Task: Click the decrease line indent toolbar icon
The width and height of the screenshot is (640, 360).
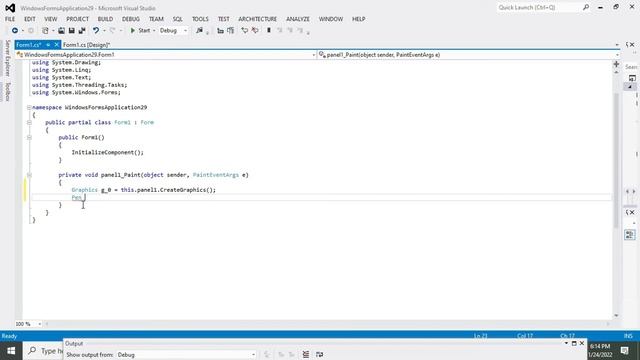Action: coord(220,31)
